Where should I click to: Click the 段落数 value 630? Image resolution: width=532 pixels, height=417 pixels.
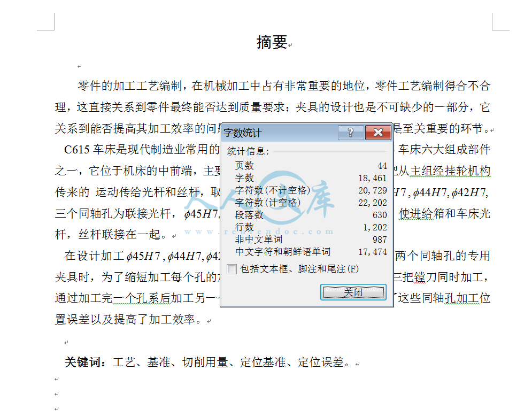click(x=380, y=215)
